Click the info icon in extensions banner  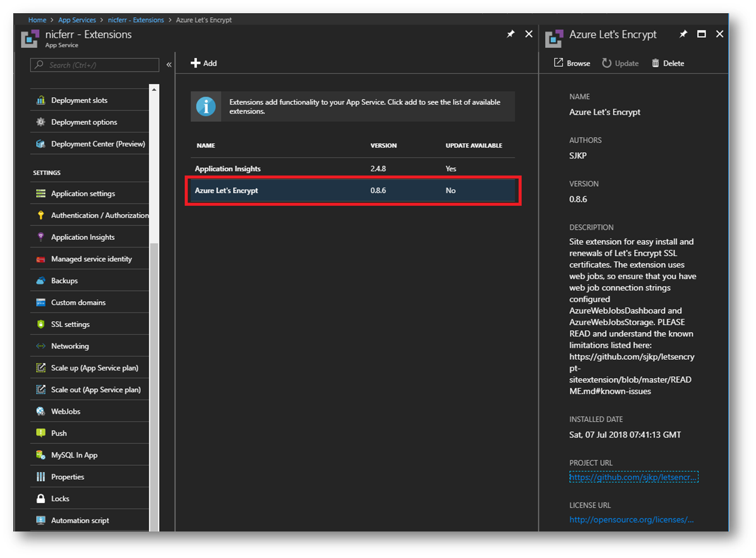(206, 107)
